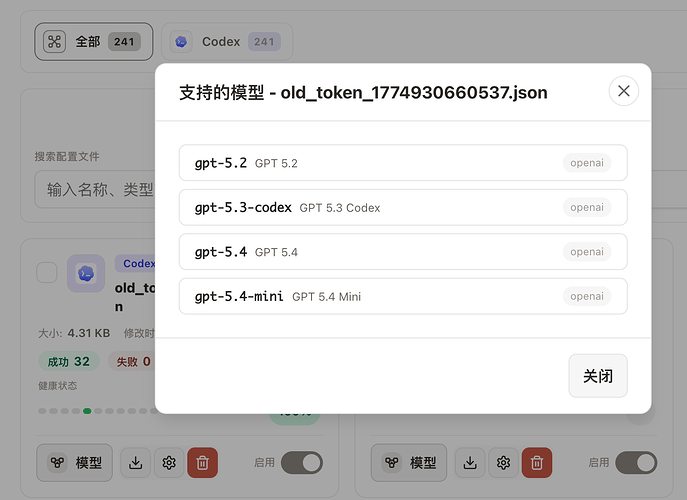687x500 pixels.
Task: Focus the 搜索配置文件 search input field
Action: coord(95,190)
